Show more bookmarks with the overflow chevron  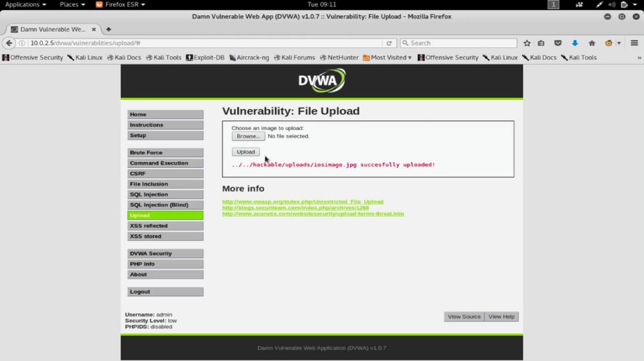639,58
